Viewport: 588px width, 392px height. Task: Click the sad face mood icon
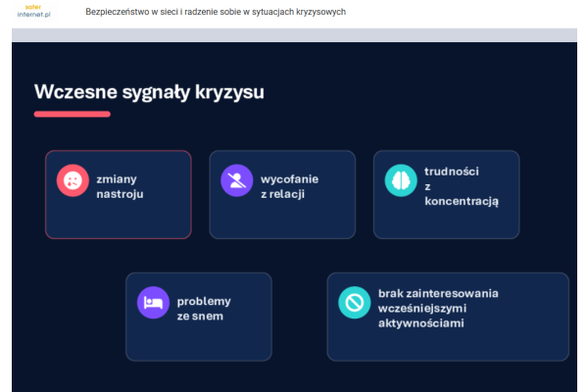coord(73,180)
